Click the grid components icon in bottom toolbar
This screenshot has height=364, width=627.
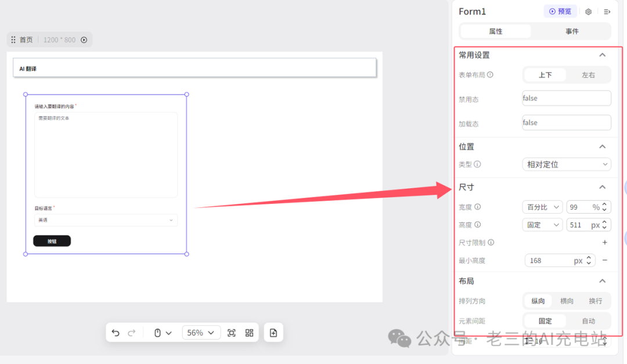(250, 333)
